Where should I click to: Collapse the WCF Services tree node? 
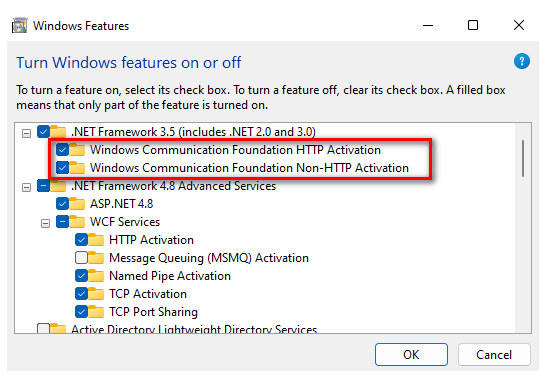pyautogui.click(x=46, y=223)
